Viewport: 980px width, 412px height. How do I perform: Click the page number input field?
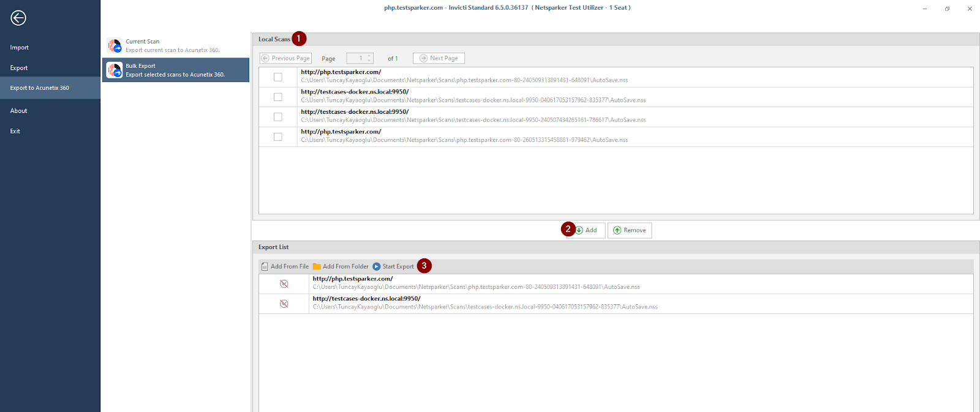(356, 58)
